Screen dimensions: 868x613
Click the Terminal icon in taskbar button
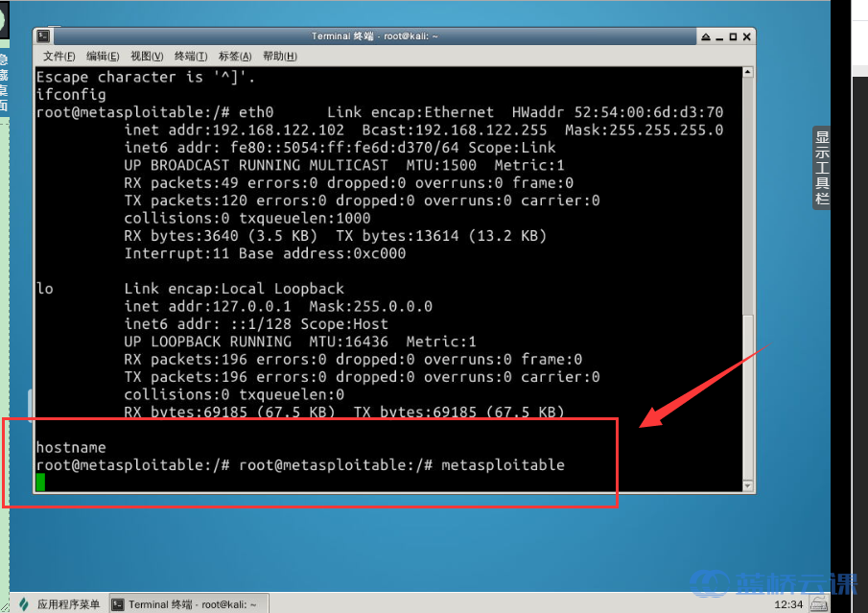[x=118, y=604]
